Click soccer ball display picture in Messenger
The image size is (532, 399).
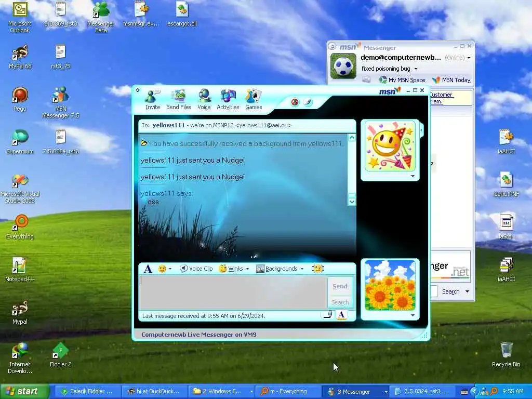(343, 66)
